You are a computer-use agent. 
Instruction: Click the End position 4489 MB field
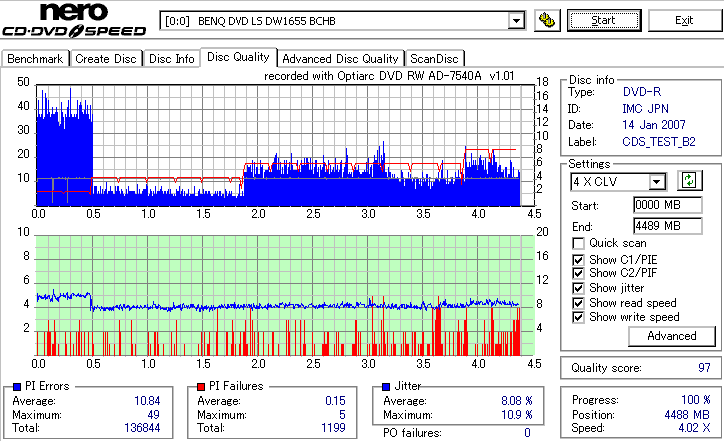pyautogui.click(x=668, y=226)
